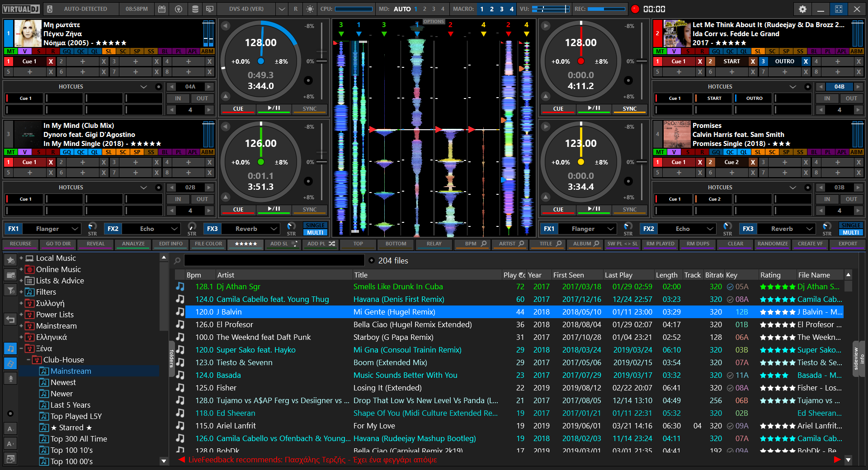Click the speaker icon beside AUTO-DETECTED
Image resolution: width=868 pixels, height=470 pixels.
[50, 9]
